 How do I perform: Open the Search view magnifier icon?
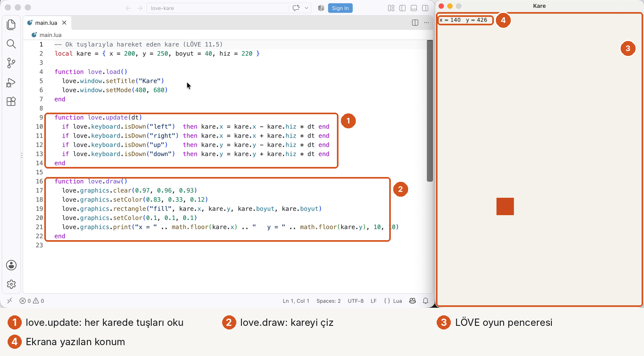11,44
